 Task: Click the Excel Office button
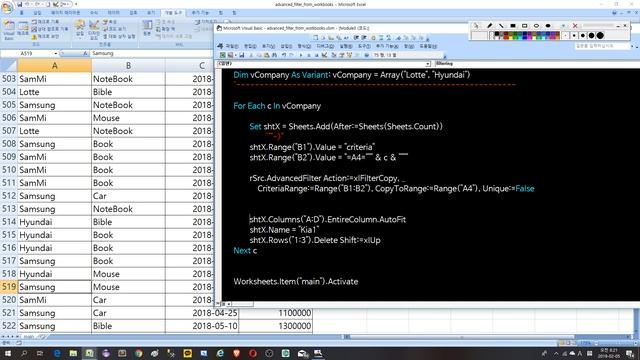[7, 8]
